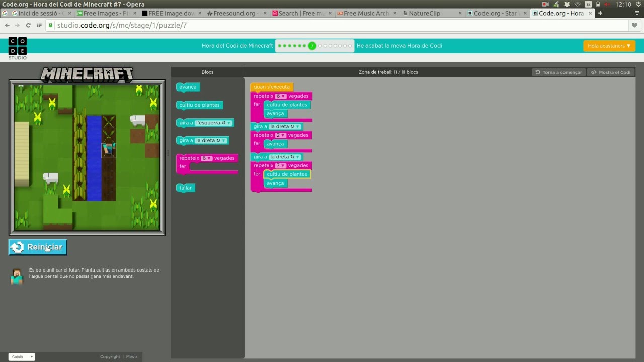Open the workspace repeteix 7 vegades dropdown
The image size is (644, 362).
coord(281,165)
